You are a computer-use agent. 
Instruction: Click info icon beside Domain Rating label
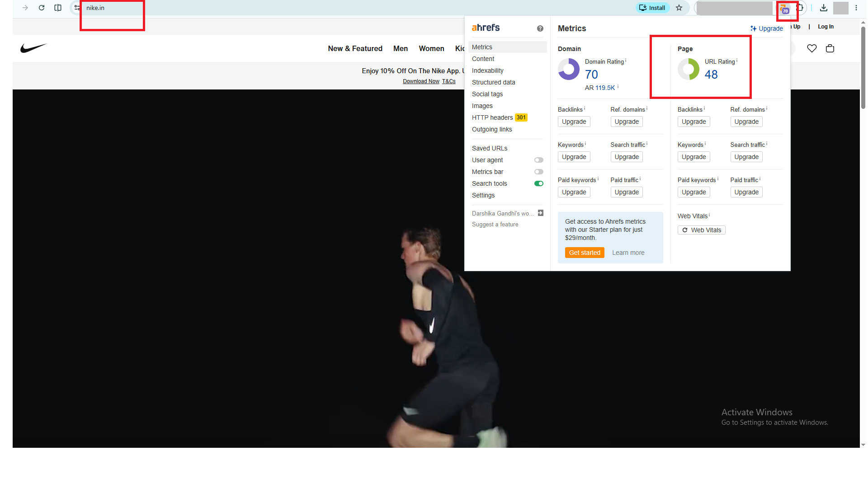click(626, 60)
